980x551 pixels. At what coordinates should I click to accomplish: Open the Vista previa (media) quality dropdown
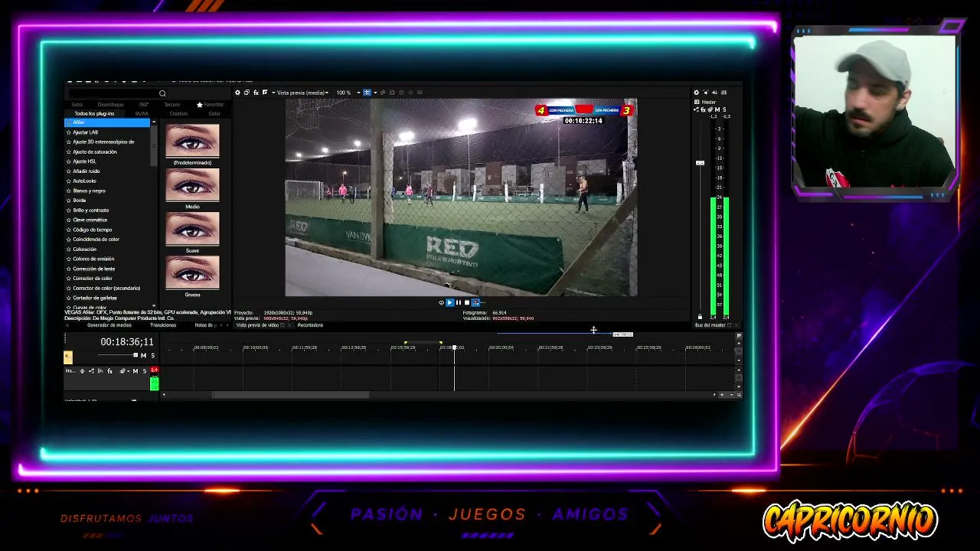(x=302, y=93)
